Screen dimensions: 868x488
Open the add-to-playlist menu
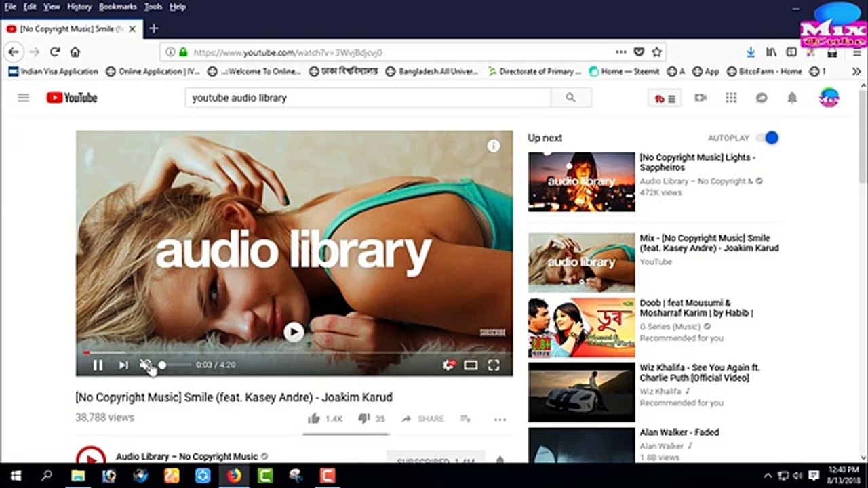pyautogui.click(x=465, y=419)
